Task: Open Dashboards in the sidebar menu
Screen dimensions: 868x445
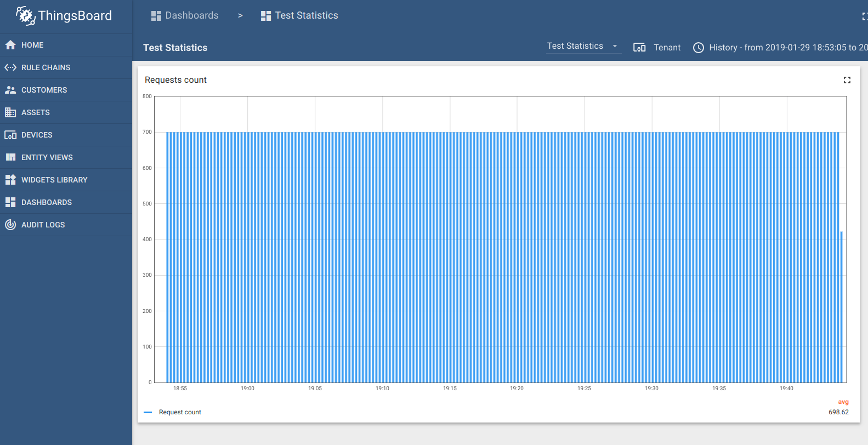Action: (x=47, y=202)
